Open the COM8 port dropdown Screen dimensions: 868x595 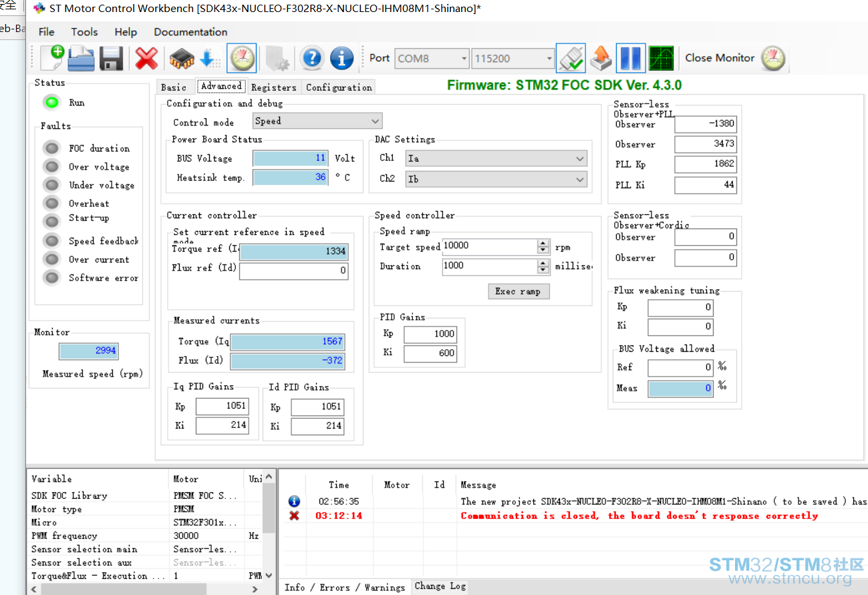pyautogui.click(x=432, y=58)
